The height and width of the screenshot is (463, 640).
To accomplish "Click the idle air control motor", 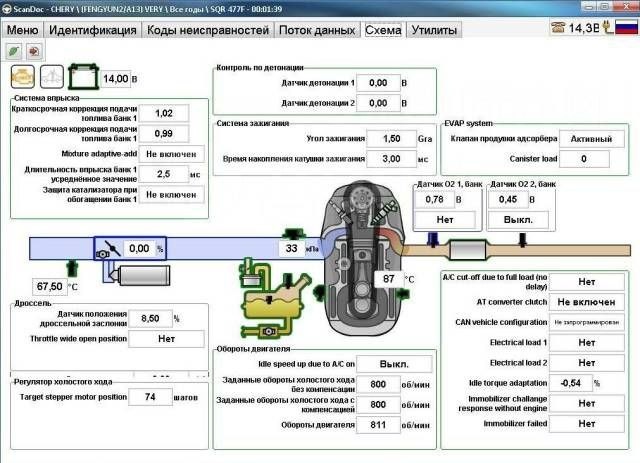I will [x=138, y=275].
